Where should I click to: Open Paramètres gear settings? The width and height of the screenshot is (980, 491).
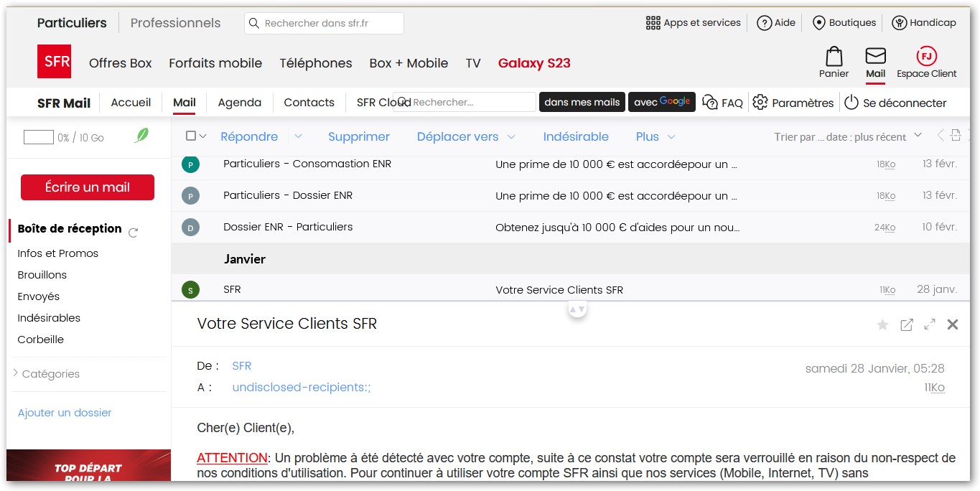[793, 103]
